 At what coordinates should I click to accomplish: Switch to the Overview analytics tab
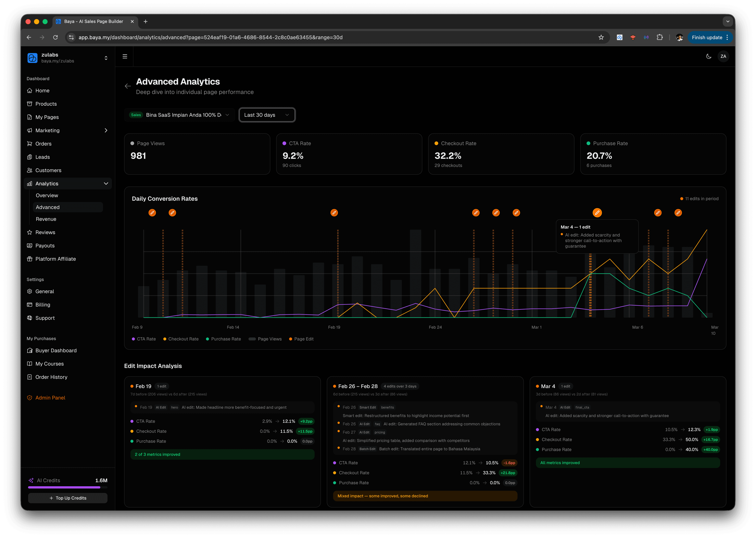(47, 195)
